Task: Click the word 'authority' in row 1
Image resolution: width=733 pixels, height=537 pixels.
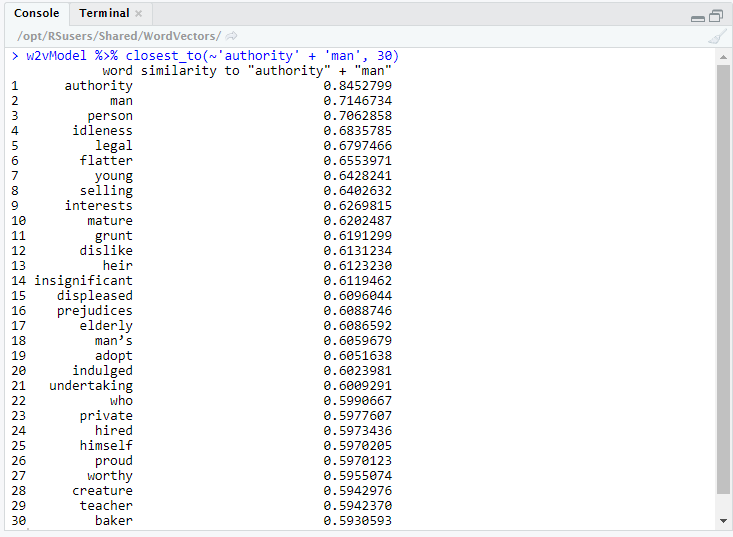Action: tap(98, 86)
